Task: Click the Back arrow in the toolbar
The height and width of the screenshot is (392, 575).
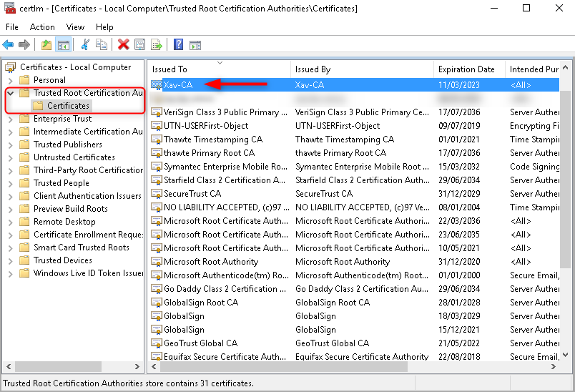Action: [x=9, y=44]
